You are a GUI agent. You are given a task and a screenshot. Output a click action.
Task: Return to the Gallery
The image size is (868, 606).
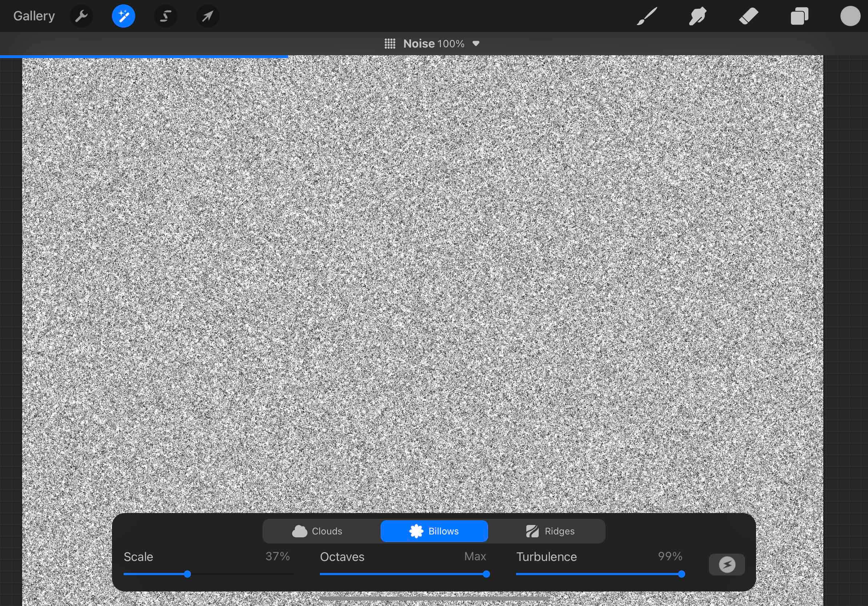[x=33, y=16]
